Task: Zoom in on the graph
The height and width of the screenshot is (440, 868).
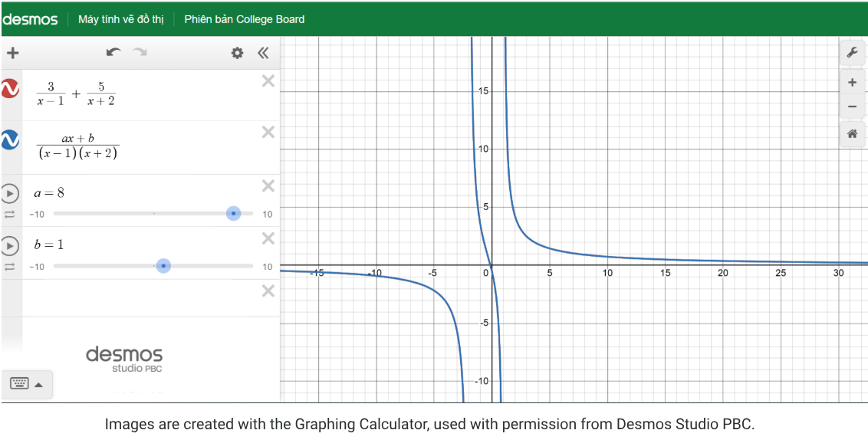Action: pos(852,83)
